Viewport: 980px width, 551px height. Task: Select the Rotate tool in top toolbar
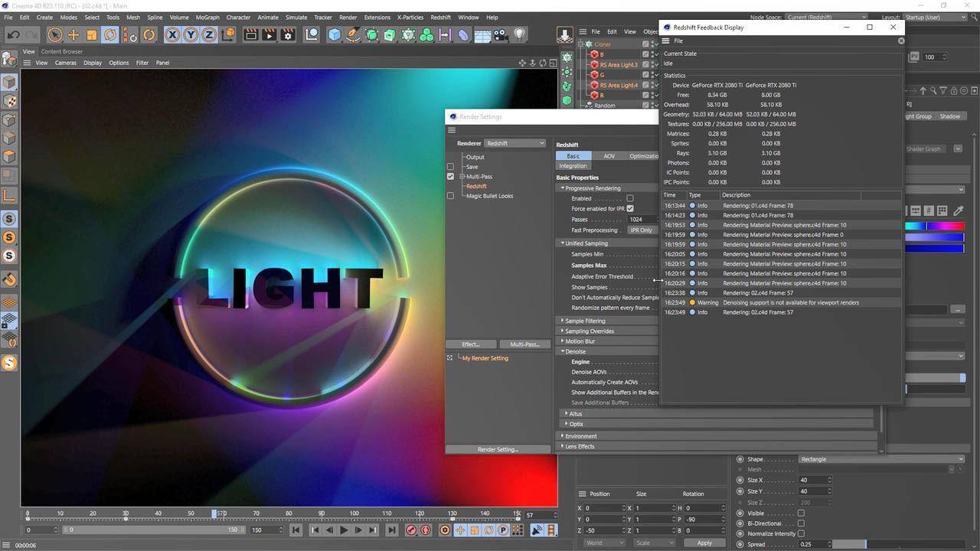[x=110, y=34]
